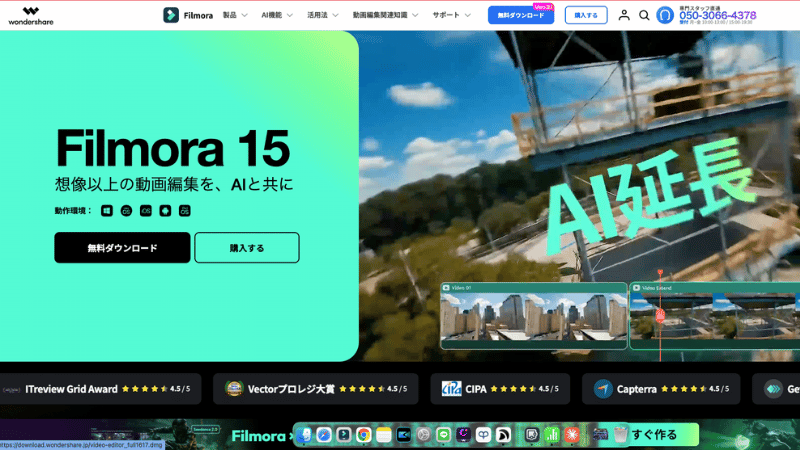The height and width of the screenshot is (450, 800).
Task: Select the Android platform icon
Action: pyautogui.click(x=165, y=211)
